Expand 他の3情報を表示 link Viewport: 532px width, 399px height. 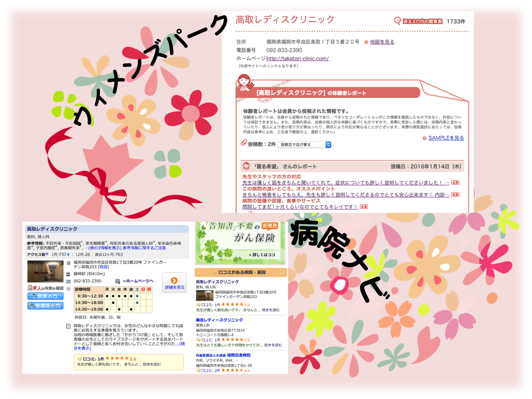coord(105,248)
